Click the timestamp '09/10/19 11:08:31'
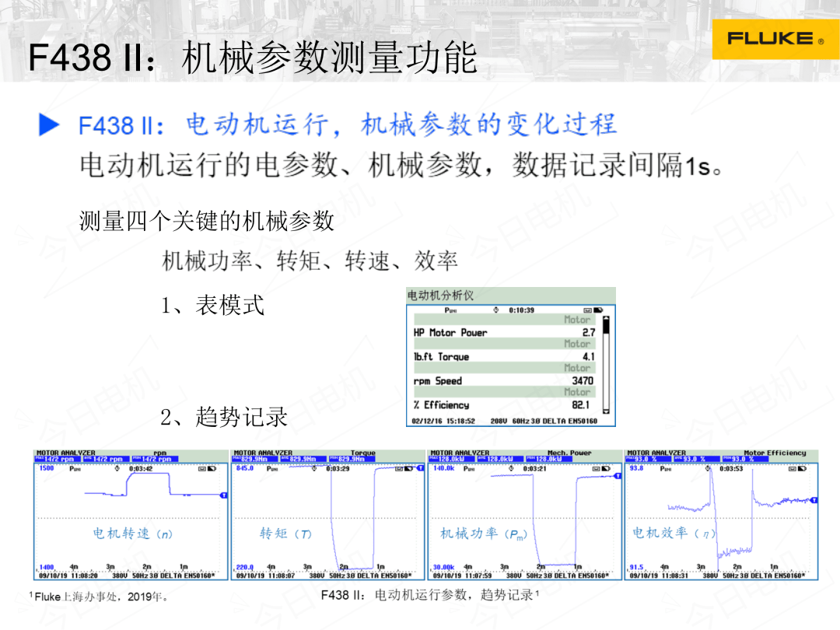840x630 pixels. coord(659,576)
